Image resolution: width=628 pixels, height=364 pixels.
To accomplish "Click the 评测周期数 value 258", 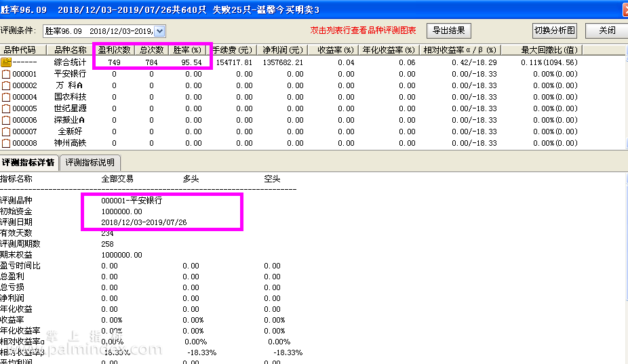I will click(107, 244).
